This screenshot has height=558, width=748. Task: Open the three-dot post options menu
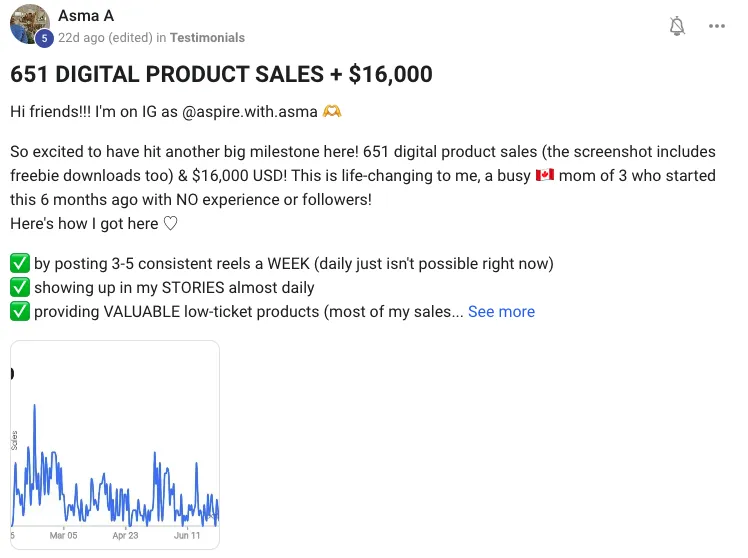(x=717, y=26)
